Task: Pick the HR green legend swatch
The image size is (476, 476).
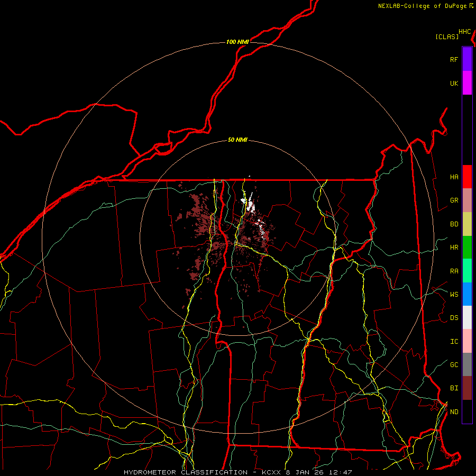Action: tap(467, 247)
